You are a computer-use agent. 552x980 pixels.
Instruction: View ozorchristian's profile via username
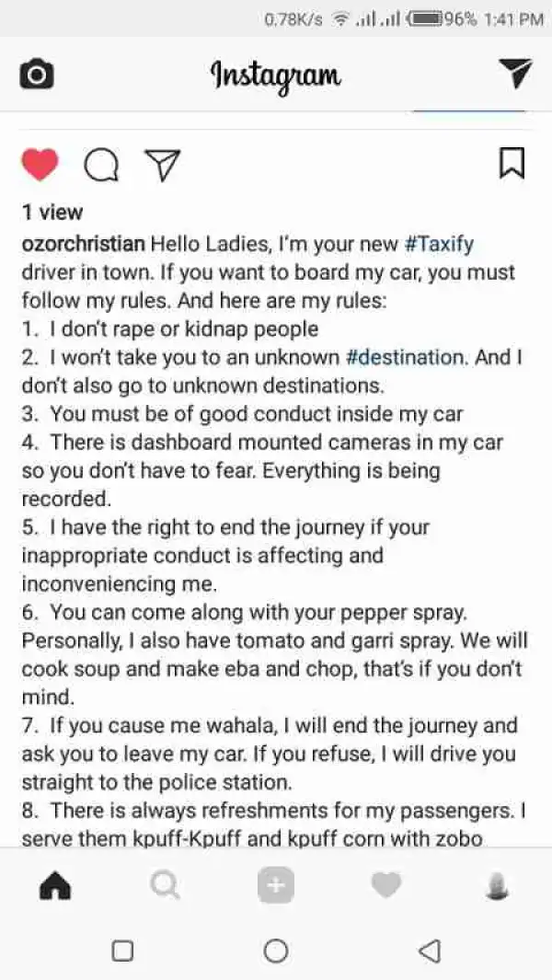pyautogui.click(x=83, y=244)
